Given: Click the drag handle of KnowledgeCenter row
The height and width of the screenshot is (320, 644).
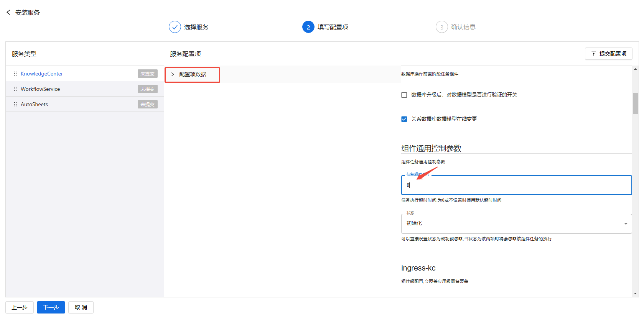Looking at the screenshot, I should 16,74.
